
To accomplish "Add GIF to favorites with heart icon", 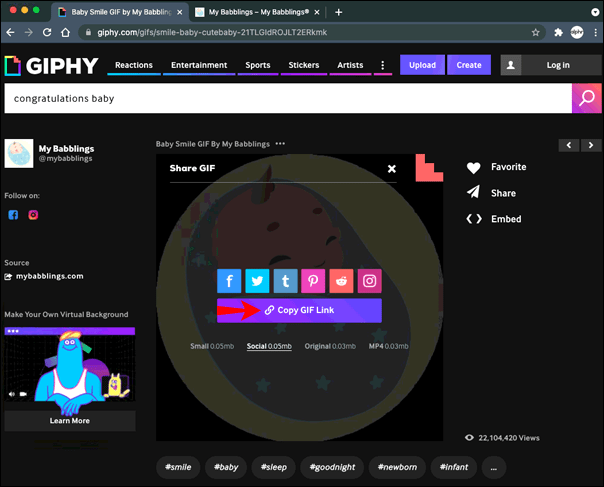I will click(474, 168).
